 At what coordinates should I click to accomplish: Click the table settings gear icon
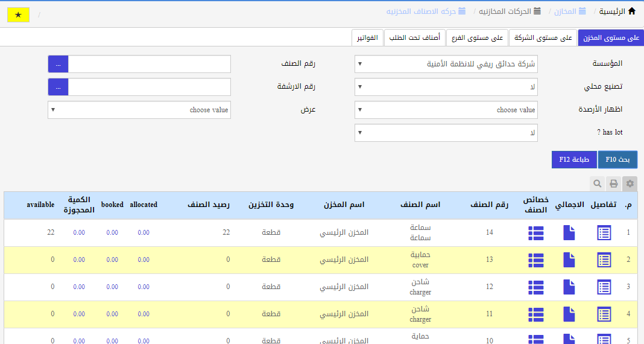(630, 183)
